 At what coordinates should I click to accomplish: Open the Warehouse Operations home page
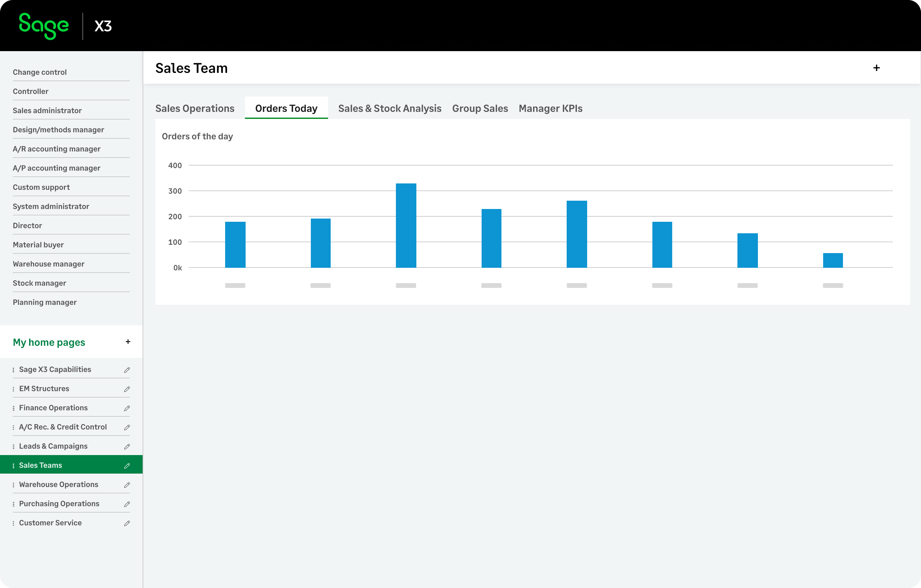tap(59, 484)
